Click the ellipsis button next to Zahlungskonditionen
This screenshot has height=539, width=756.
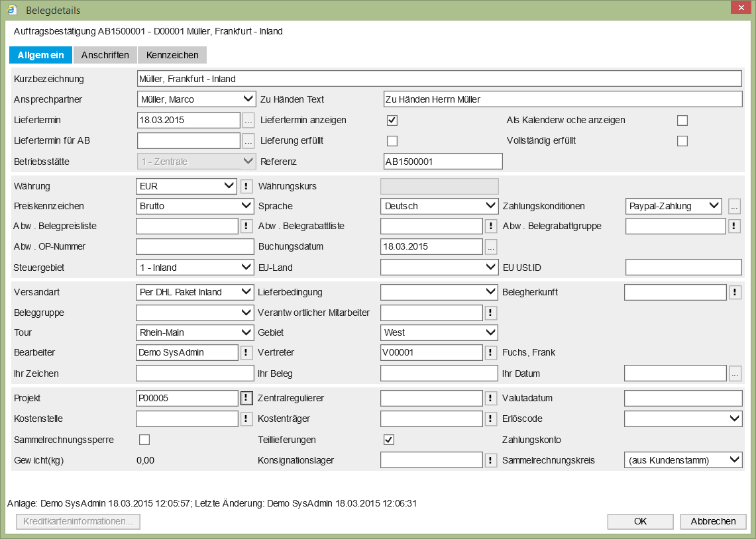734,206
